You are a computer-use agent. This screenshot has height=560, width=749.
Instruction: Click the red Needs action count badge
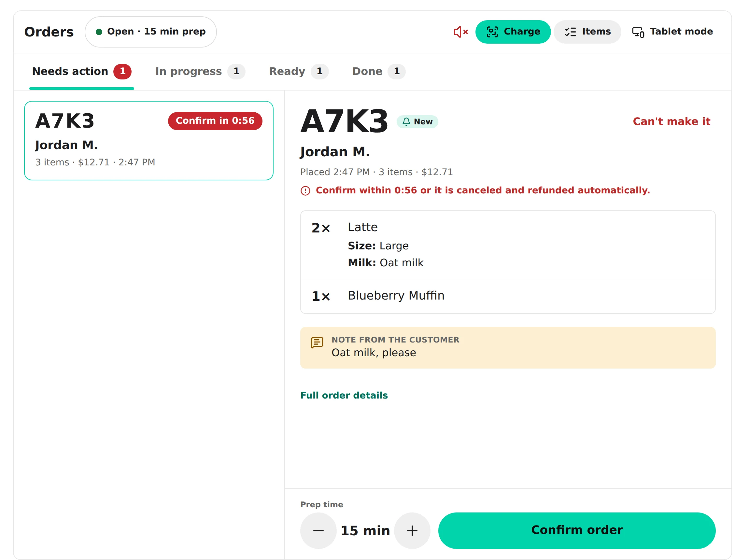coord(122,71)
